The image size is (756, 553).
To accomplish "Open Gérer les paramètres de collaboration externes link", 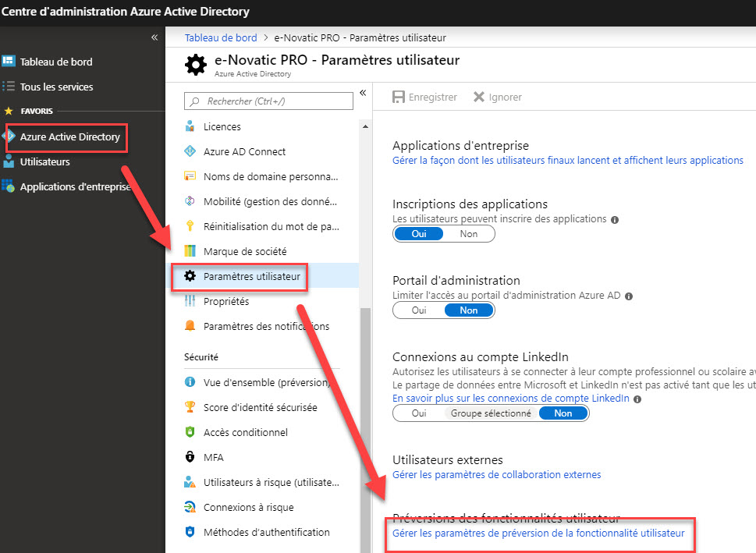I will tap(497, 474).
